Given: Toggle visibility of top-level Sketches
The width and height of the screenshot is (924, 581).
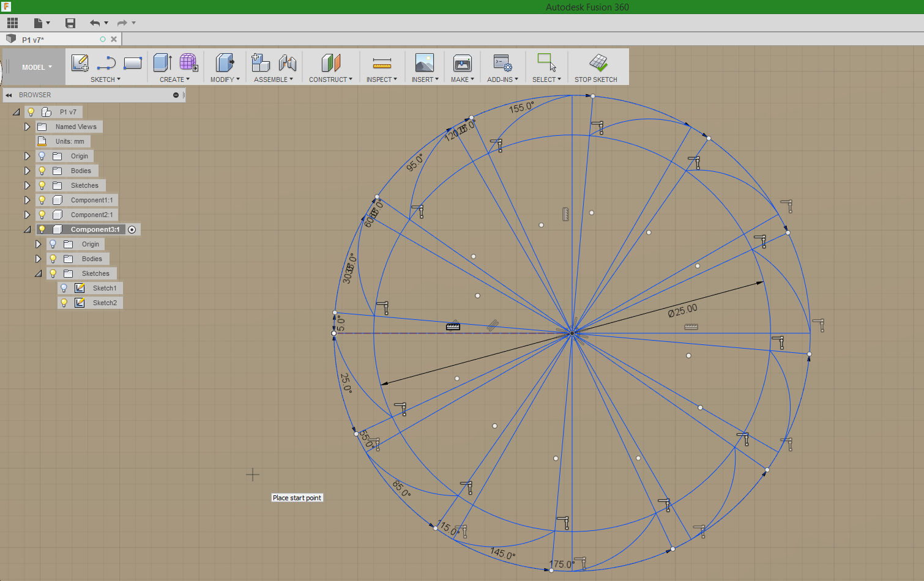Looking at the screenshot, I should point(42,185).
